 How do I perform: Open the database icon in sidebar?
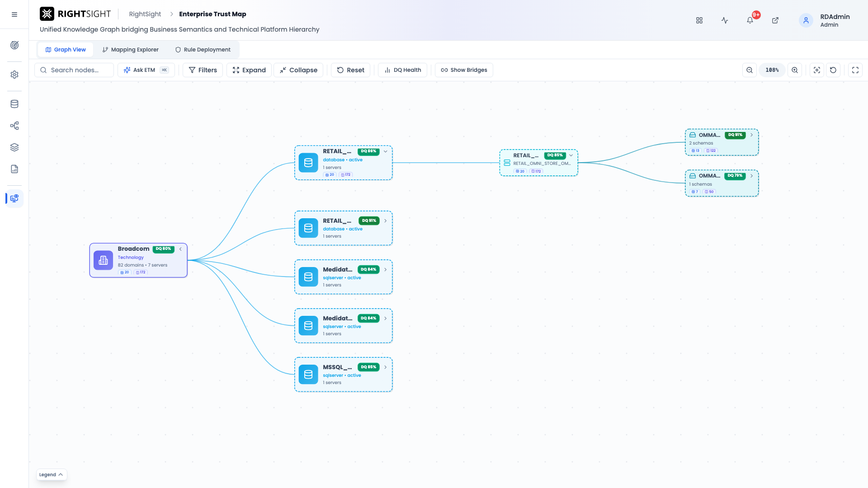coord(14,104)
